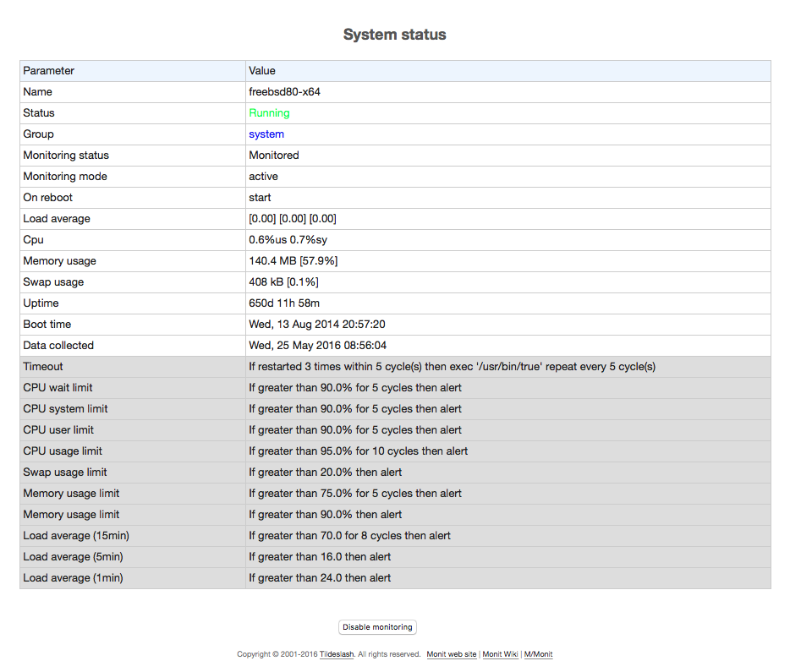
Task: Select the Timeout rule text
Action: (452, 367)
